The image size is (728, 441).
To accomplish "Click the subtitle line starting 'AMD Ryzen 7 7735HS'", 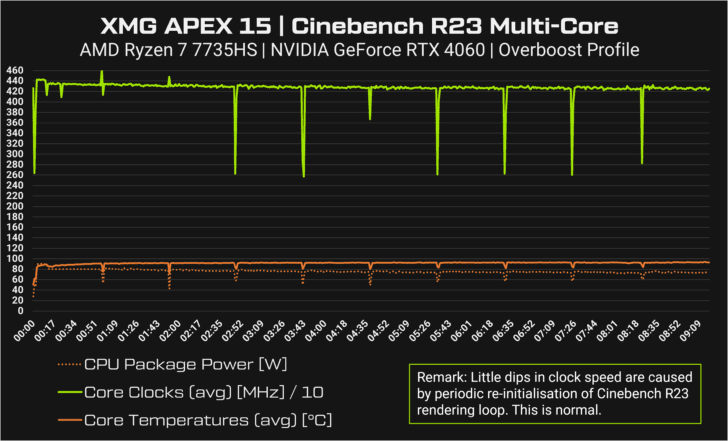I will [359, 50].
